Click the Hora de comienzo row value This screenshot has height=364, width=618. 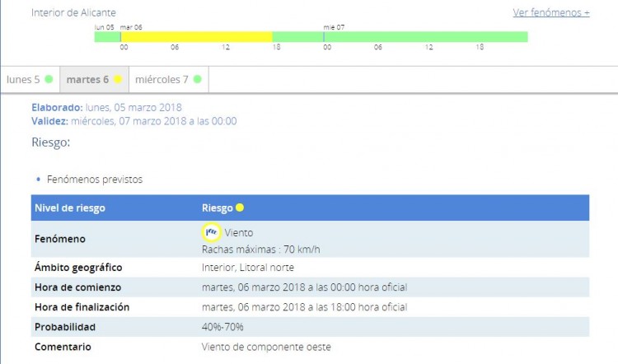[304, 287]
